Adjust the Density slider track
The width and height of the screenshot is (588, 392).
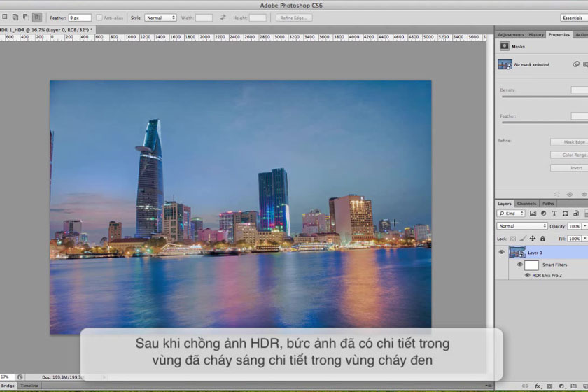545,97
